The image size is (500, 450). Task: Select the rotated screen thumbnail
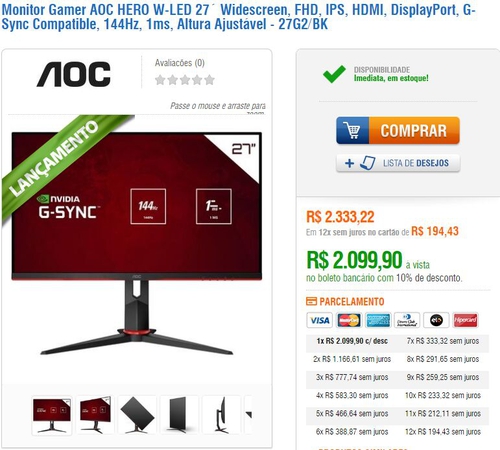(x=137, y=415)
